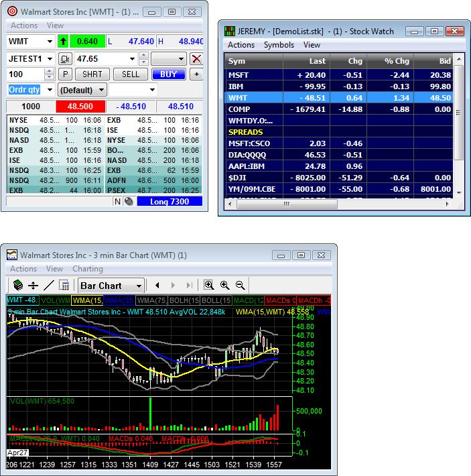
Task: Click the Stock Watch horizontal scrollbar thumb
Action: [287, 204]
